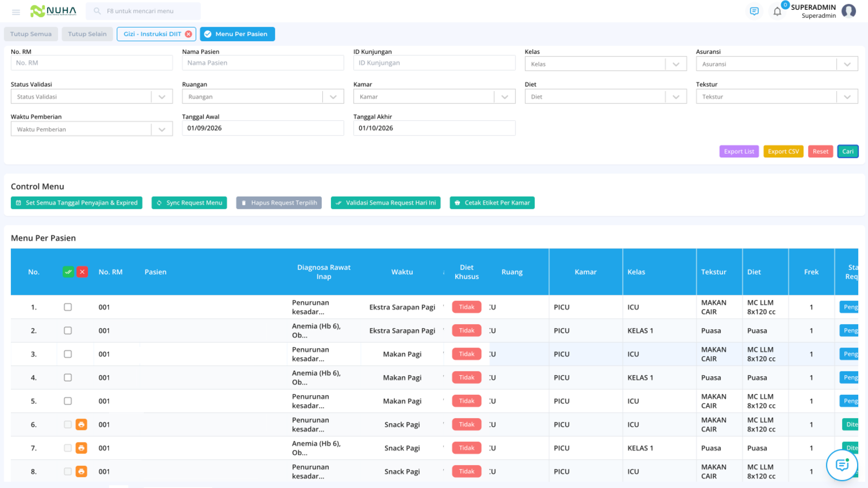
Task: Click the Export List button
Action: (x=739, y=151)
